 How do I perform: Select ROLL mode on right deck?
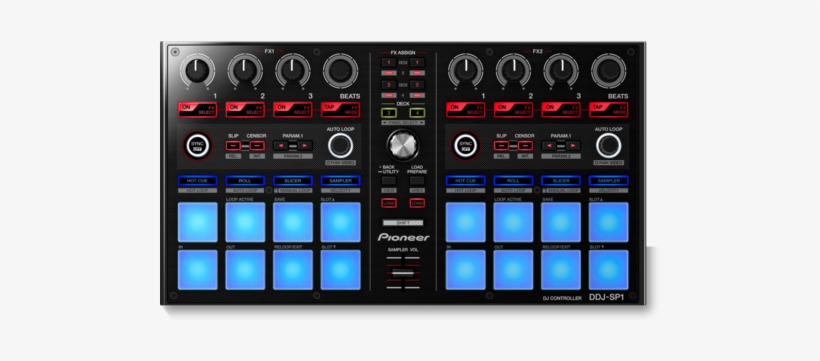[x=513, y=180]
